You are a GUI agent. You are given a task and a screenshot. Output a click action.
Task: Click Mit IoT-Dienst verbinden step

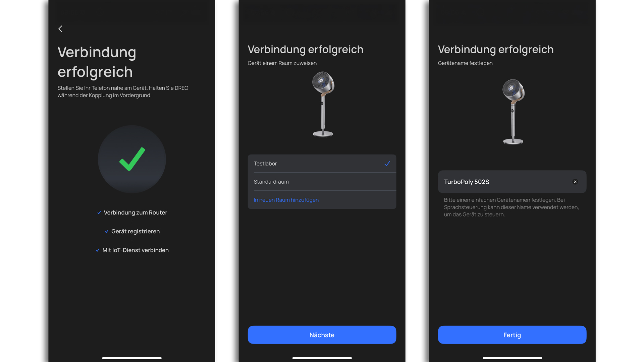(136, 250)
